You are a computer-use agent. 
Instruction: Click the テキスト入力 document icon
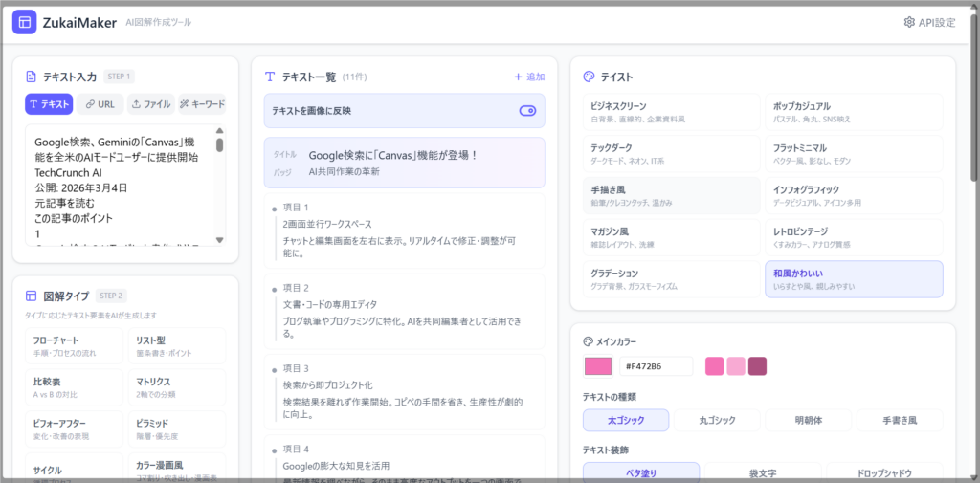[x=32, y=77]
